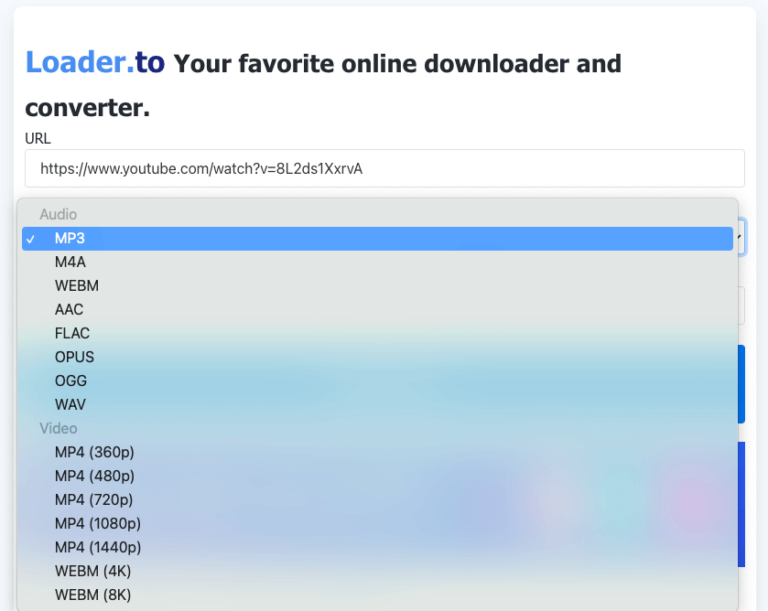Select AAC audio format

coord(69,309)
